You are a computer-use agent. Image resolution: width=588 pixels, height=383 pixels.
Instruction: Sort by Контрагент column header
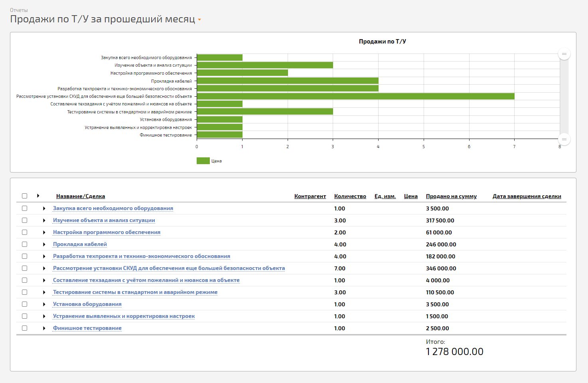[x=310, y=196]
